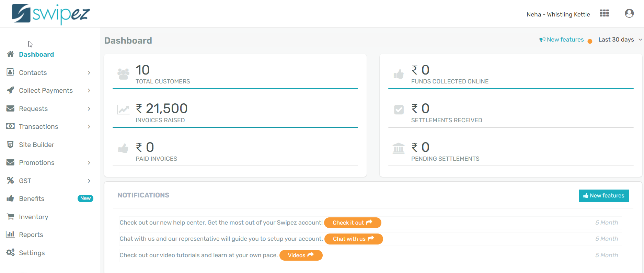Click the 10 Total Customers value
This screenshot has height=273, width=644.
click(x=142, y=70)
